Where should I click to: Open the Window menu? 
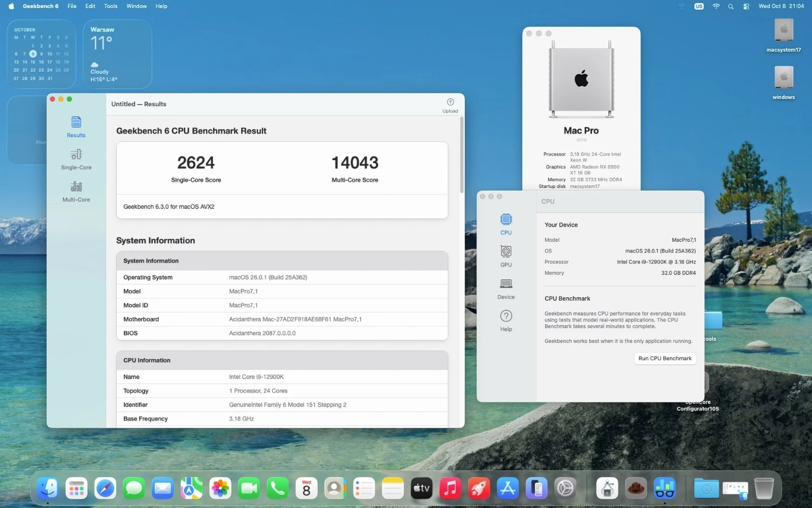(137, 6)
